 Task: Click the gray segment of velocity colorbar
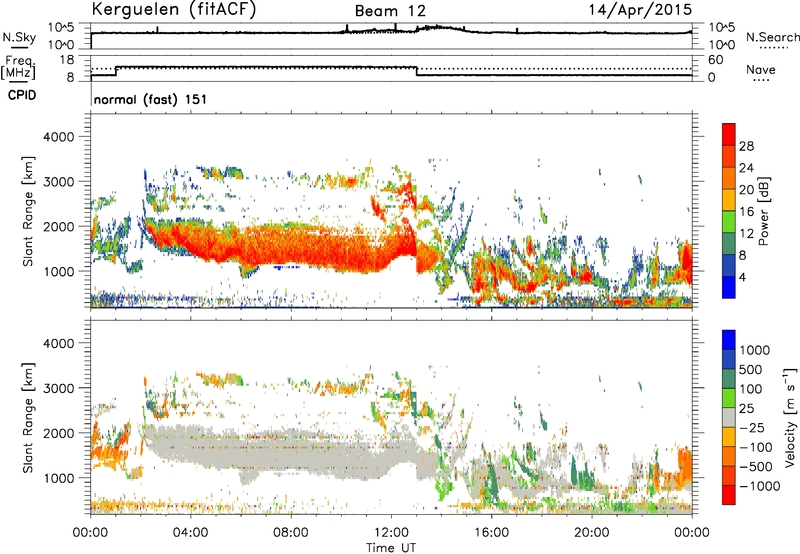point(729,418)
